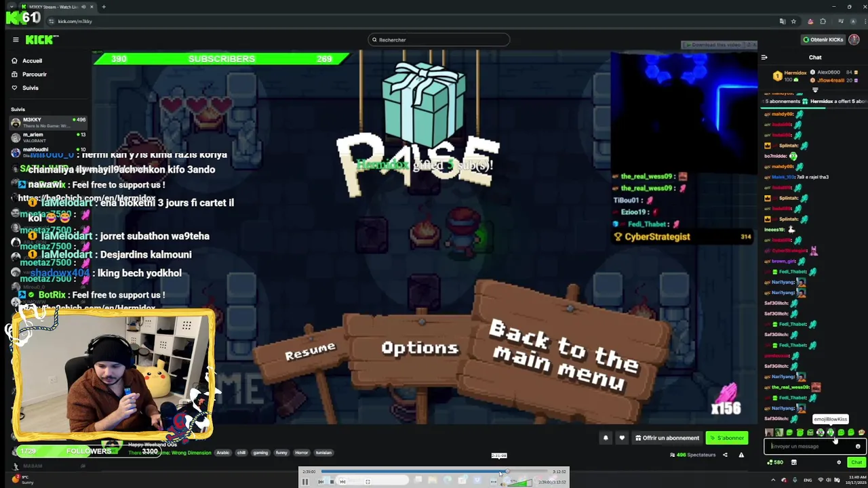
Task: Select M3KKY channel in followed list
Action: 47,122
